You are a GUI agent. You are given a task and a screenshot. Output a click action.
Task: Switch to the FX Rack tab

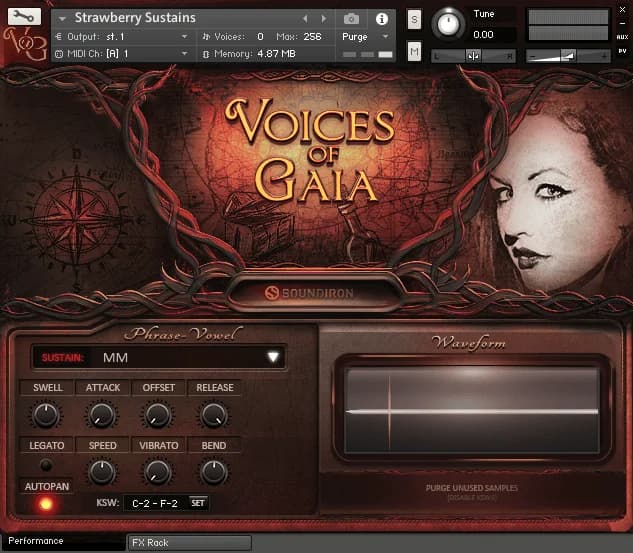point(190,543)
